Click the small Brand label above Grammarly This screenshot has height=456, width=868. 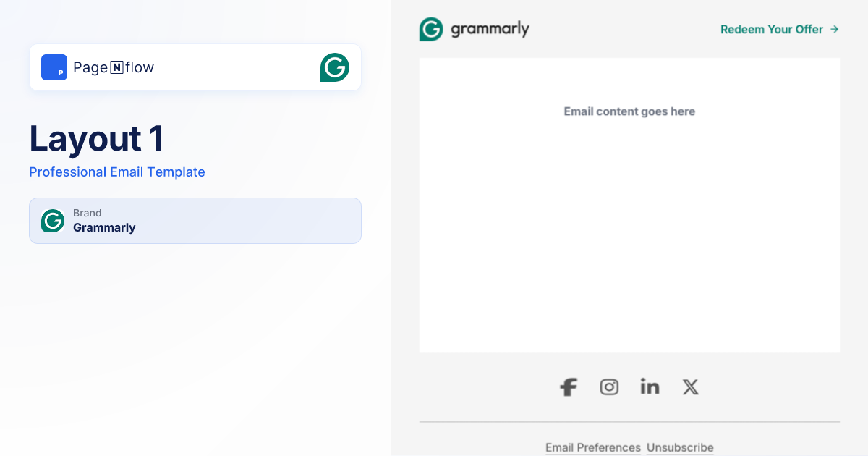87,213
